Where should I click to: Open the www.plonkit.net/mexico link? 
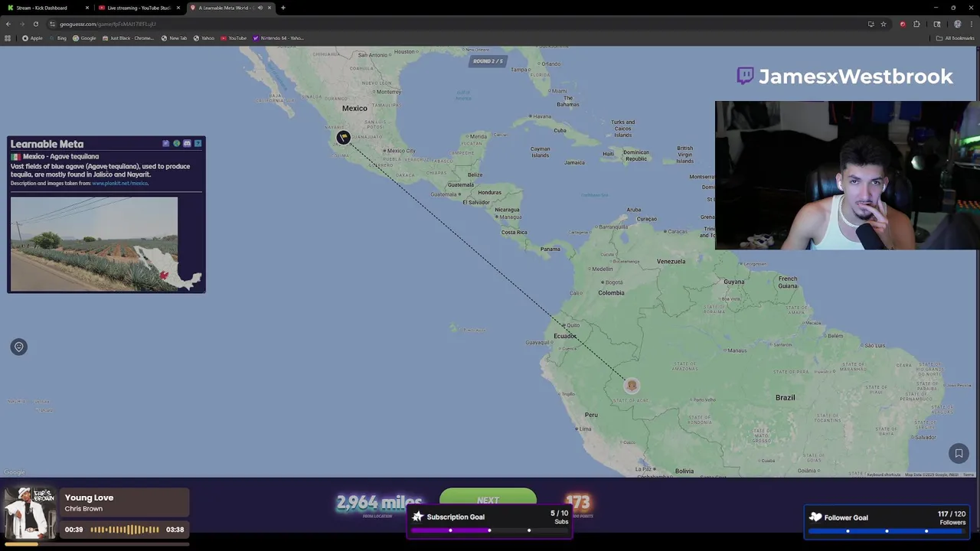coord(120,184)
